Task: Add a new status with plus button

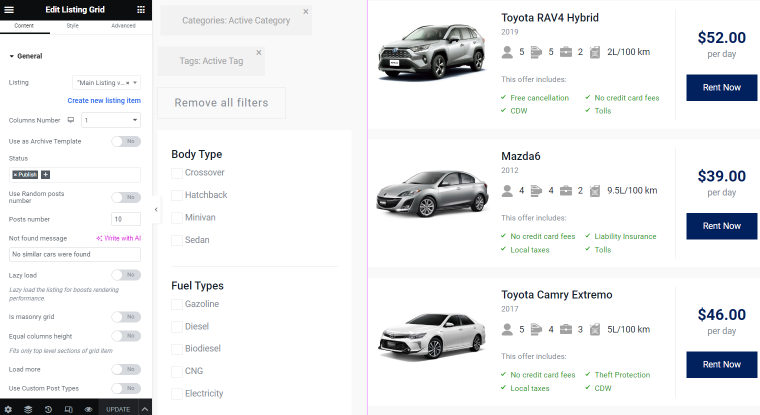Action: point(46,175)
